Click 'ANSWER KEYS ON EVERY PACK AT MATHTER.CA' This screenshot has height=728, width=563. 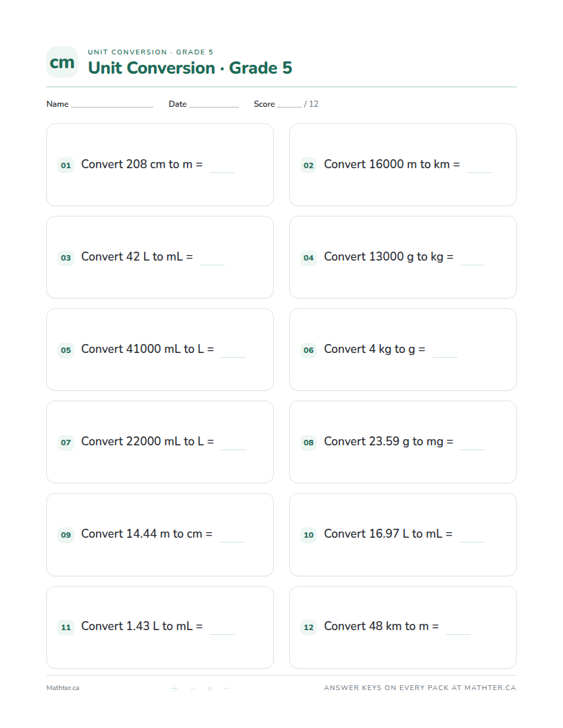(x=420, y=688)
